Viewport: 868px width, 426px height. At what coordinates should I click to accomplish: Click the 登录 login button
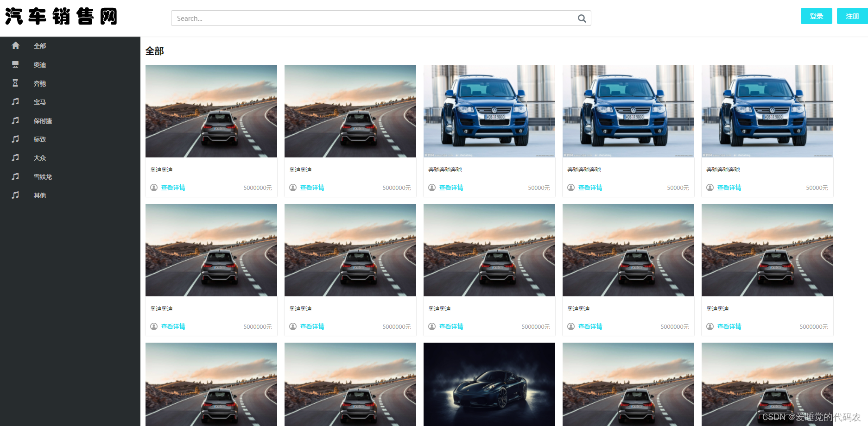pyautogui.click(x=816, y=16)
